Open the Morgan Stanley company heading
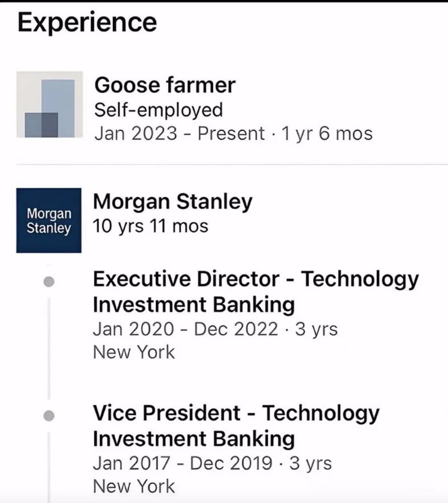 (172, 202)
